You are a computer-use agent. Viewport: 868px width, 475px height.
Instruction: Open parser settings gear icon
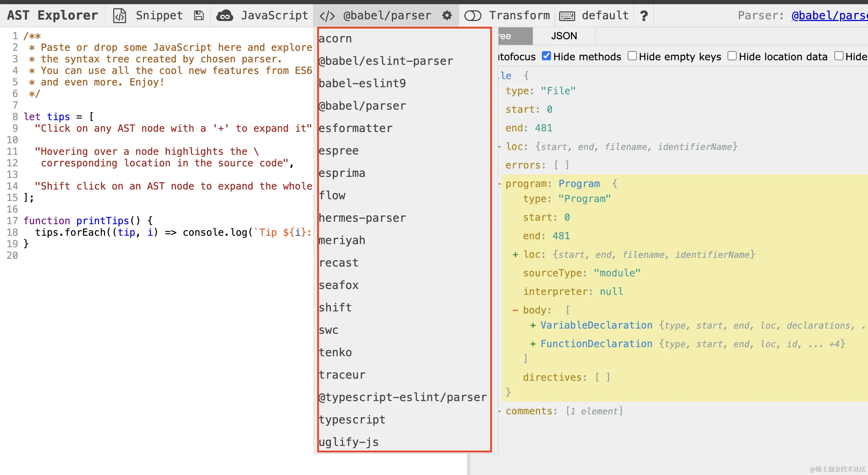(447, 15)
